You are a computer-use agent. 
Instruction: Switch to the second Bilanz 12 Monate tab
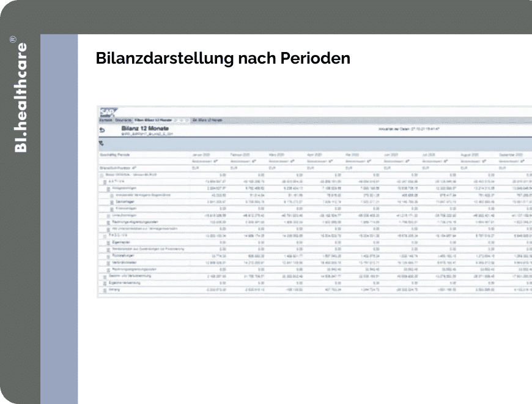pos(207,120)
